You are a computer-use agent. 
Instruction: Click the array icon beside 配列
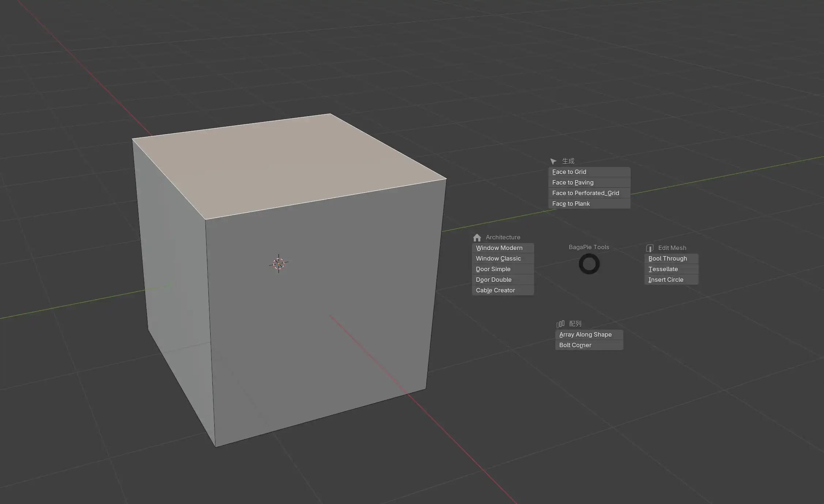click(560, 324)
